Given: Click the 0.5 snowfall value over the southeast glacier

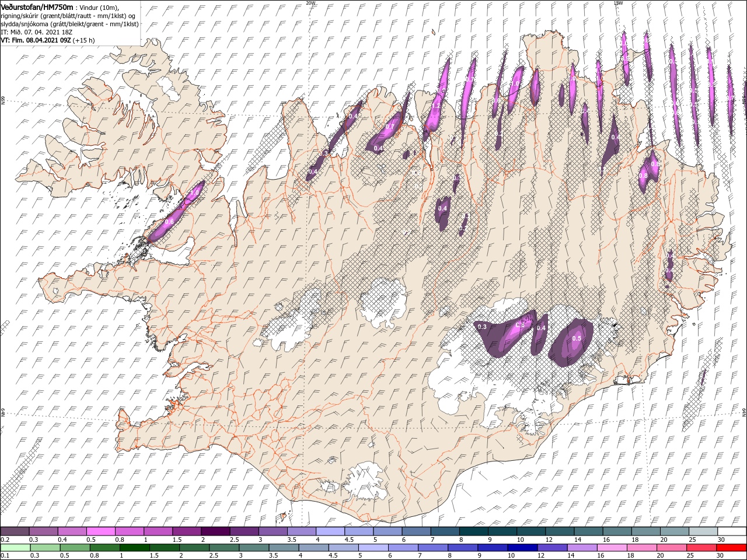Looking at the screenshot, I should click(577, 338).
